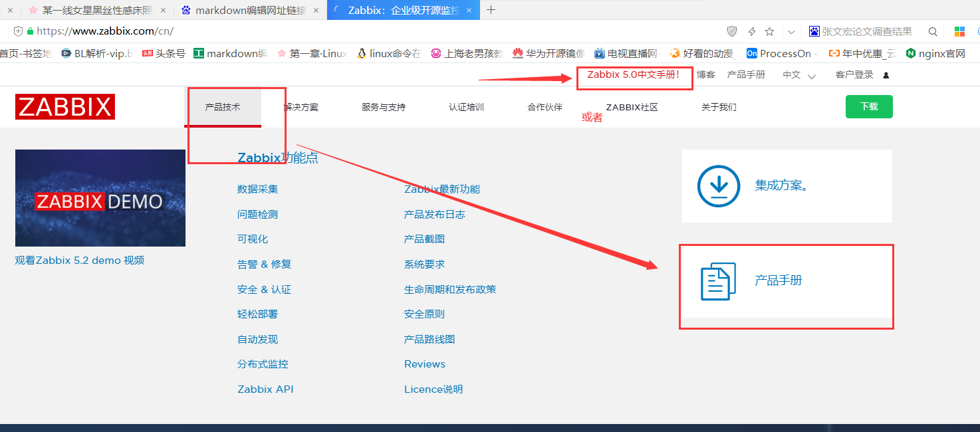Open the 合作伙伴 menu

tap(545, 107)
